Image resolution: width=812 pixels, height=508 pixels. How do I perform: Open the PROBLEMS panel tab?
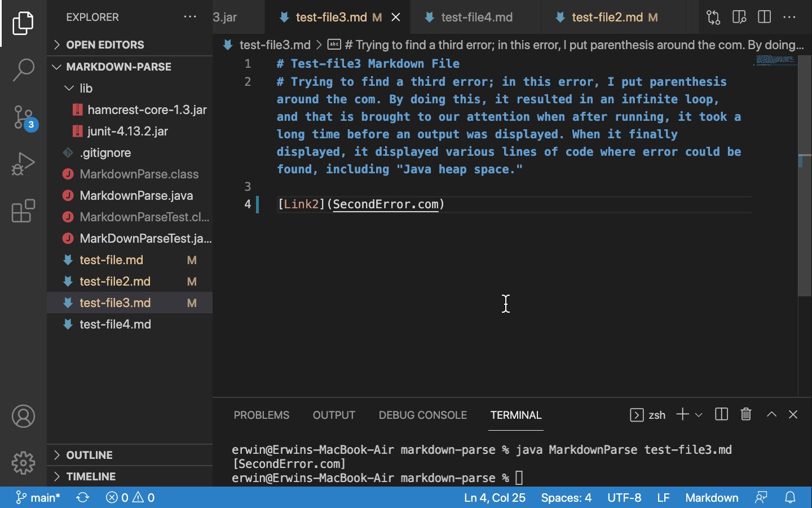[x=262, y=415]
